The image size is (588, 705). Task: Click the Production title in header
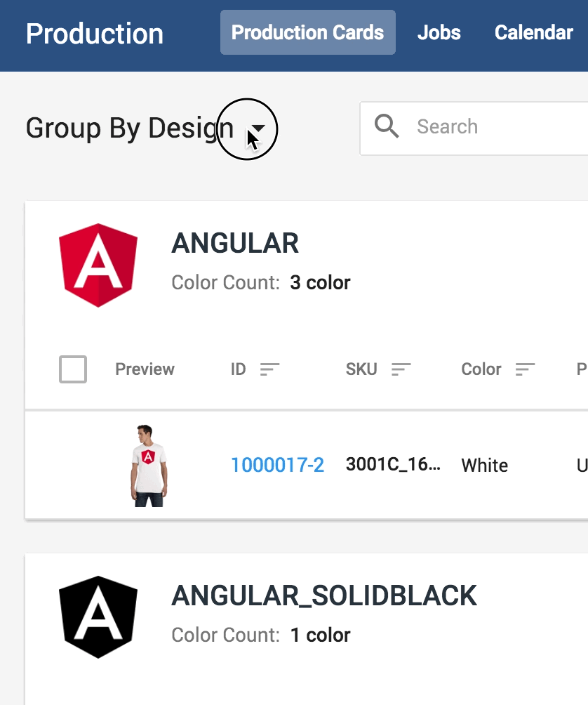(x=94, y=34)
